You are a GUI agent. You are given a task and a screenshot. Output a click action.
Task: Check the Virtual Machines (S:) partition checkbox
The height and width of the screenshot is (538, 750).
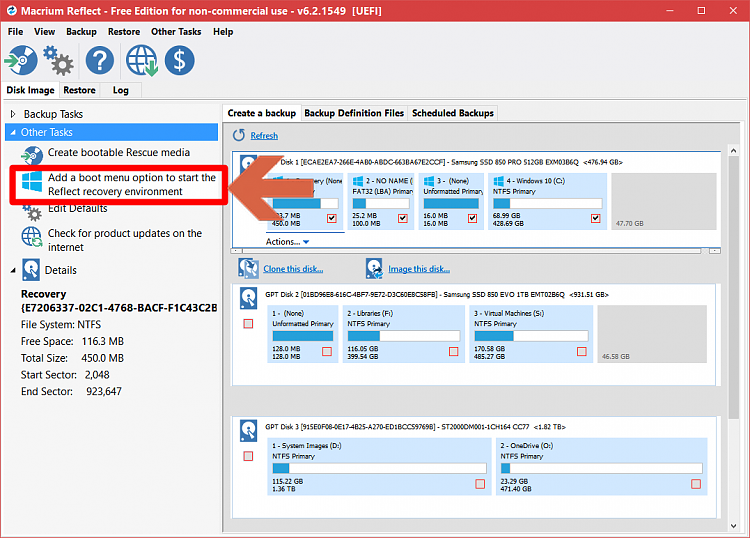[x=582, y=351]
